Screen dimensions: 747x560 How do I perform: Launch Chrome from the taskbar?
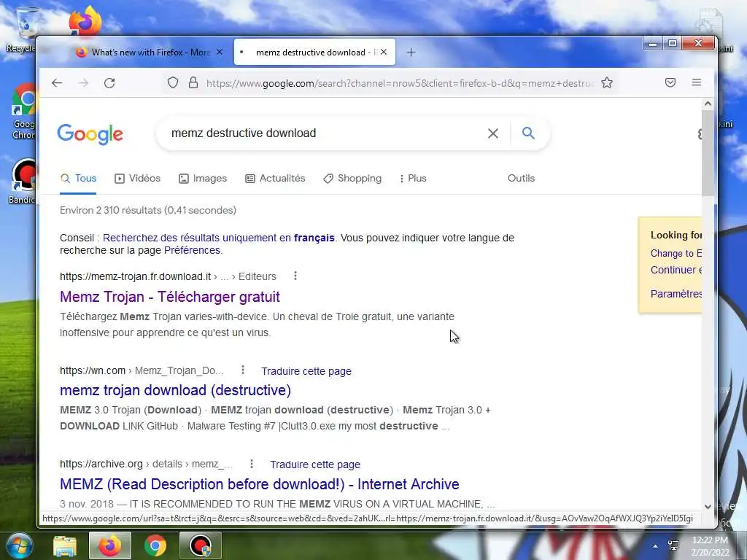pos(155,545)
